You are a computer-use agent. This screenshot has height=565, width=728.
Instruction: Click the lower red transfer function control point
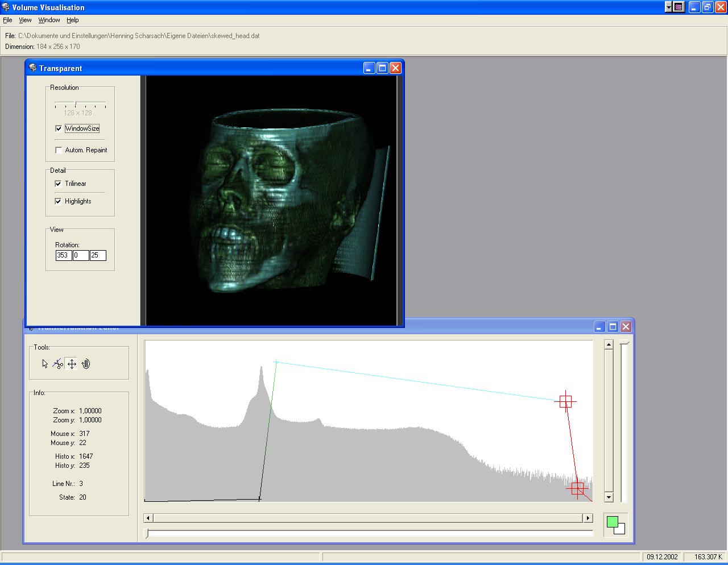[x=577, y=488]
